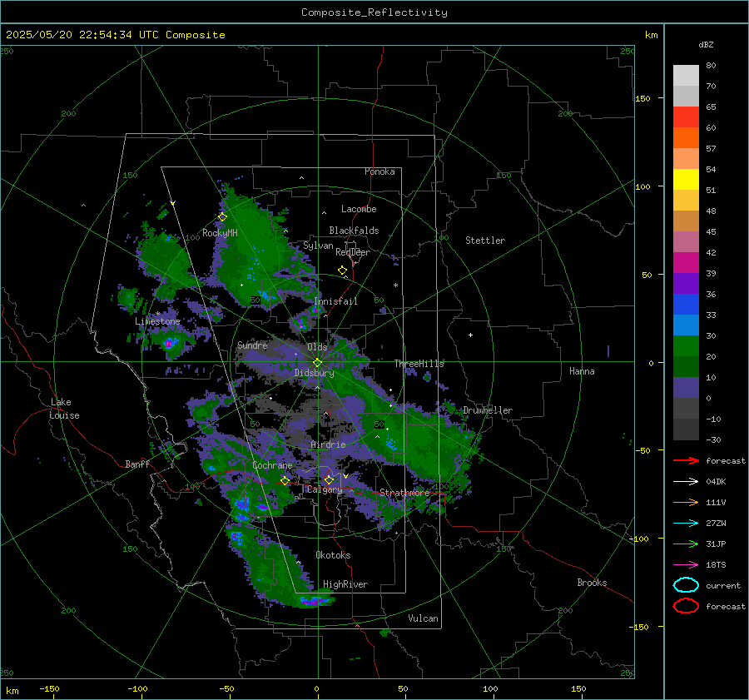The width and height of the screenshot is (749, 700).
Task: Click the Calgary city label
Action: [325, 489]
